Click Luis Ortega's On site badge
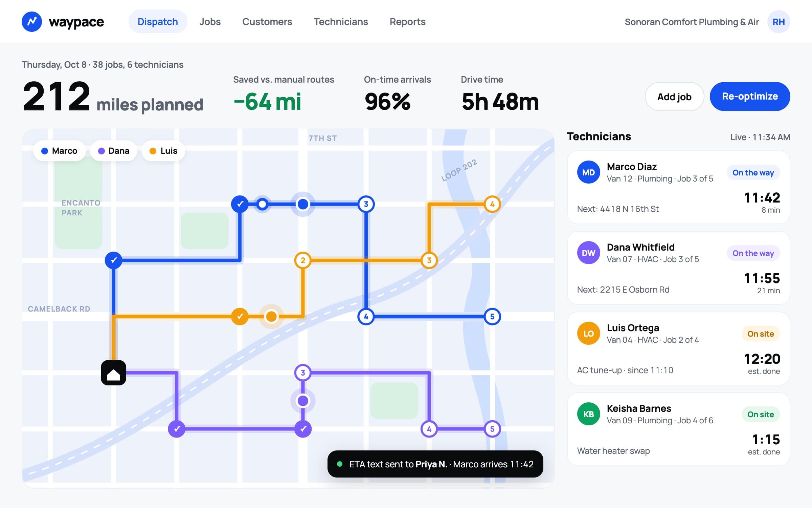 [761, 334]
